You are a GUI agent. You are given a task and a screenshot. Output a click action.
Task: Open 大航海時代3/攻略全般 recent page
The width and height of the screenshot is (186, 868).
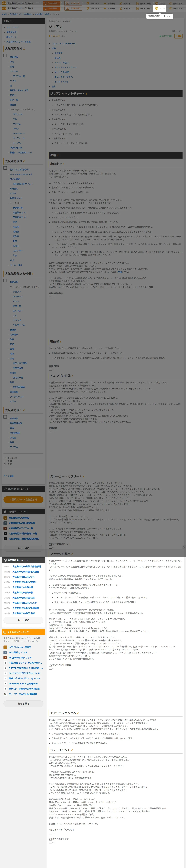tap(23, 593)
